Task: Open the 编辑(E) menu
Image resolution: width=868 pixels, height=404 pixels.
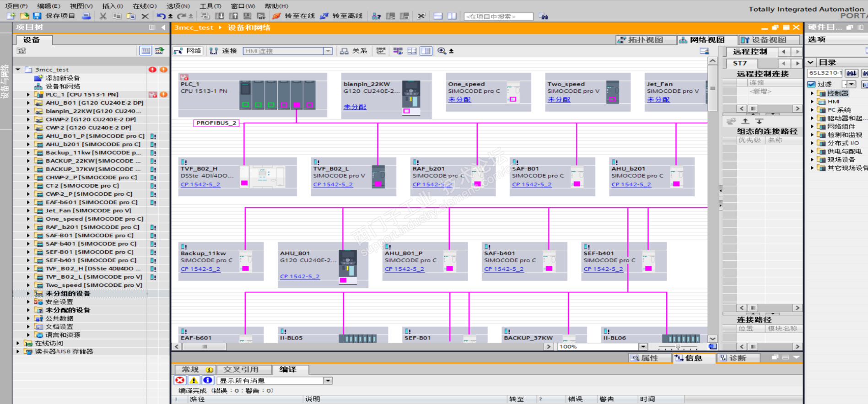Action: (x=49, y=6)
